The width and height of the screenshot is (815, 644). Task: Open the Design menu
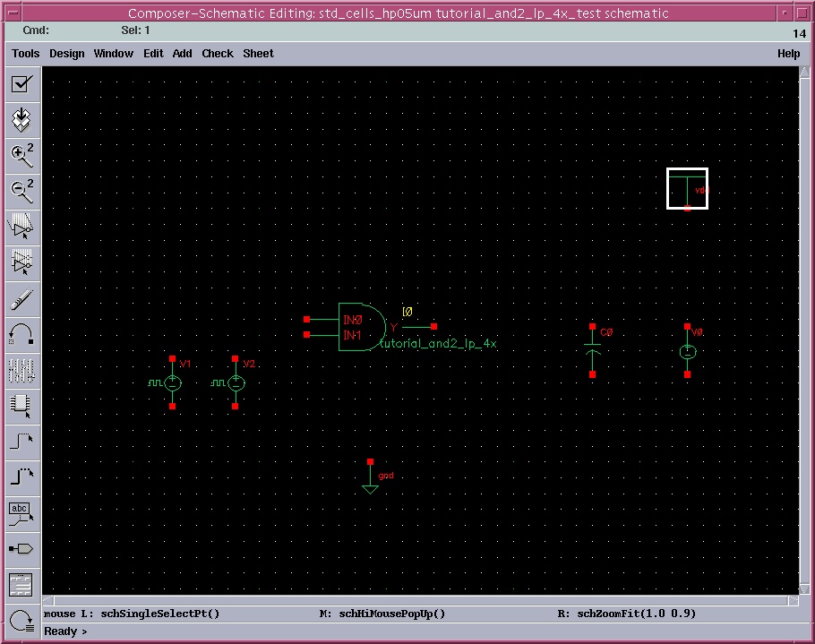point(66,54)
